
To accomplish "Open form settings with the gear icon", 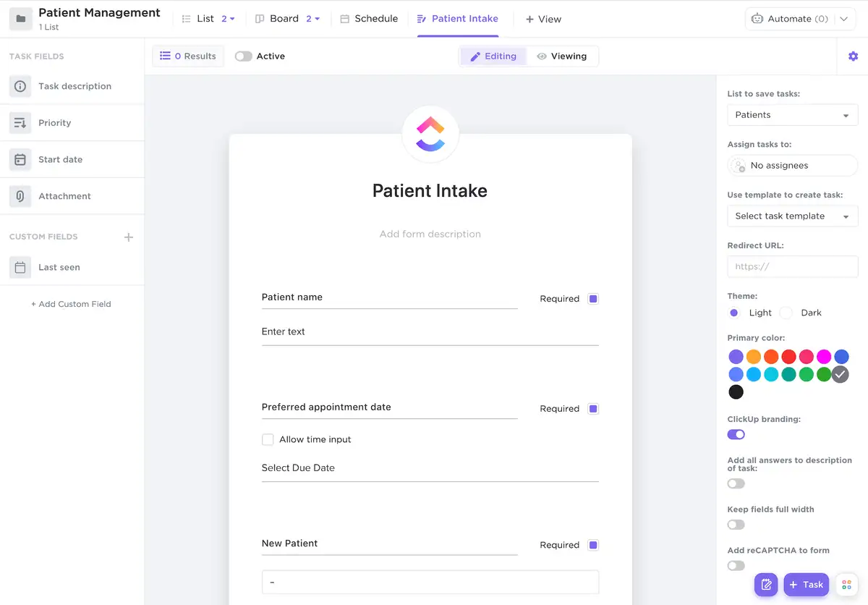I will pyautogui.click(x=853, y=56).
